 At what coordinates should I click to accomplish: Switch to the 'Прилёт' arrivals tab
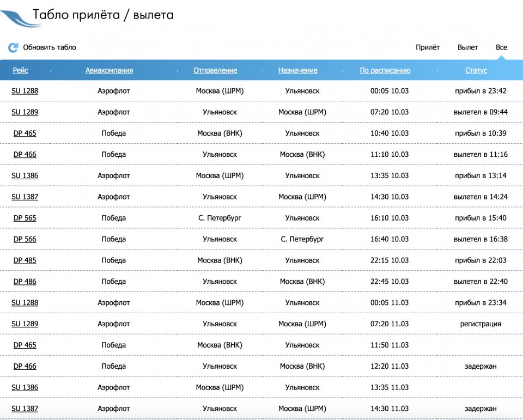click(x=428, y=47)
